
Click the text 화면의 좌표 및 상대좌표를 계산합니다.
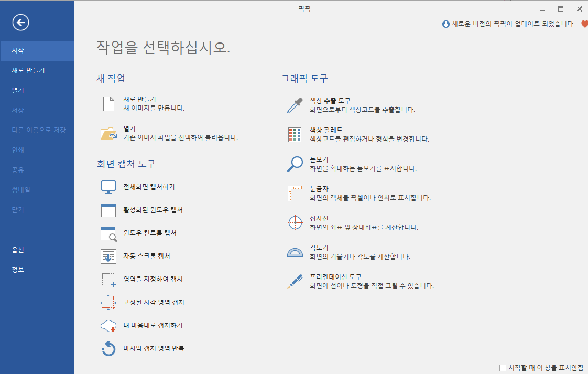click(x=364, y=228)
